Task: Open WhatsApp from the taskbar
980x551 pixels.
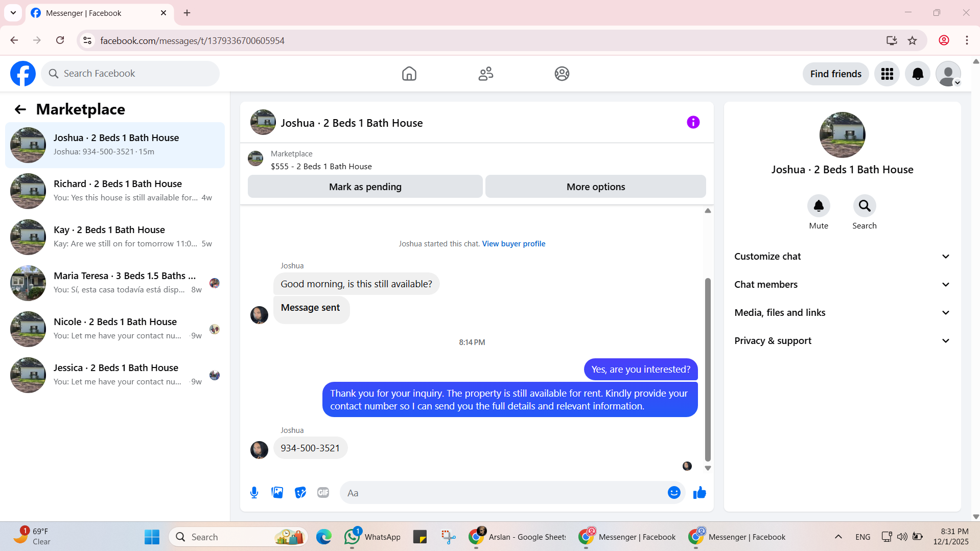Action: coord(372,537)
